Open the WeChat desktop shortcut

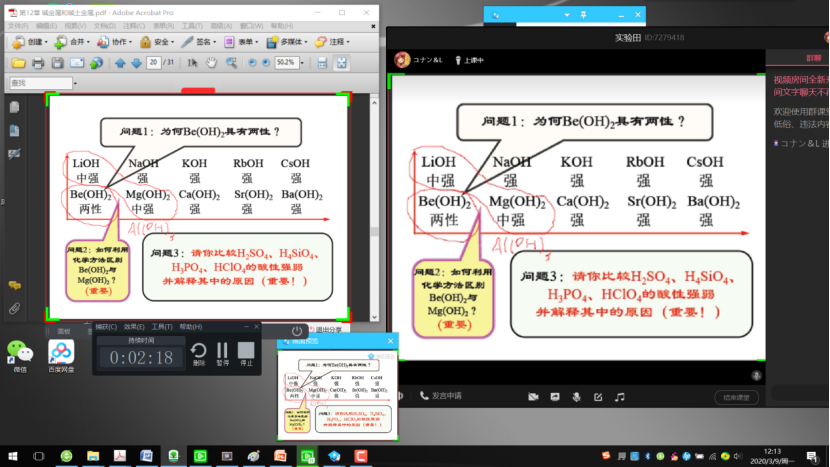19,354
